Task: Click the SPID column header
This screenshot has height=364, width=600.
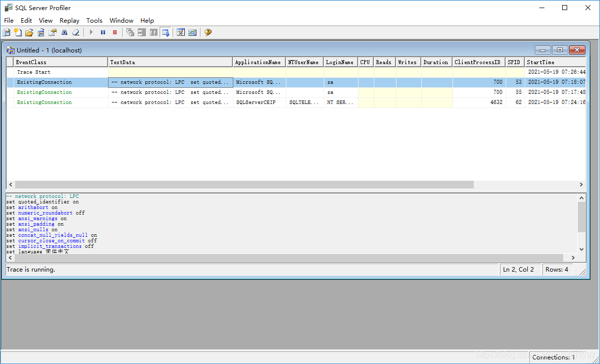Action: point(515,62)
